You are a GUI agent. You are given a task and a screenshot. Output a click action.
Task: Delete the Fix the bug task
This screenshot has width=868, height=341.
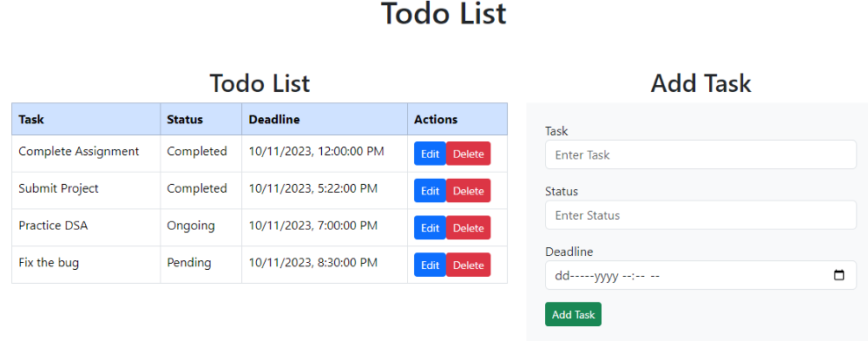[x=469, y=265]
